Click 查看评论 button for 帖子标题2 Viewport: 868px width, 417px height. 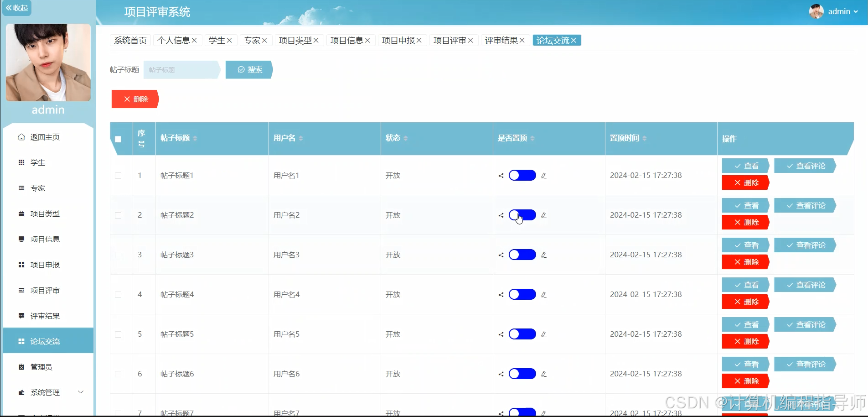click(x=805, y=205)
